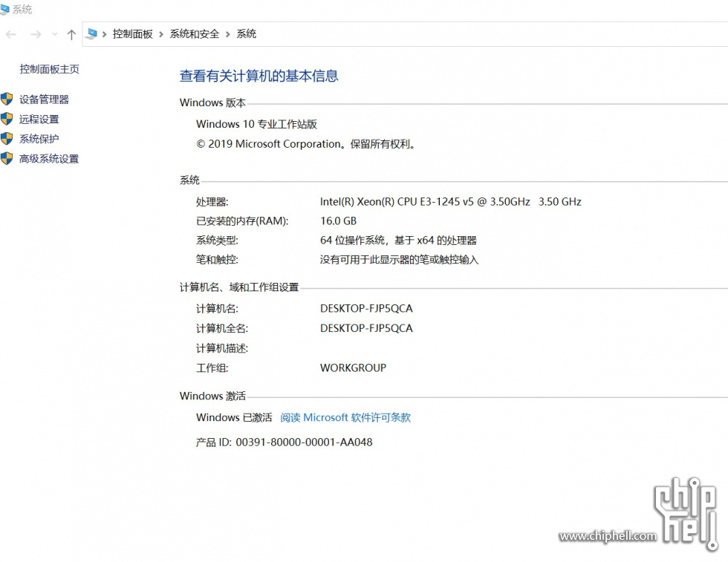
Task: Click shield icon beside 远程设置
Action: (x=7, y=119)
